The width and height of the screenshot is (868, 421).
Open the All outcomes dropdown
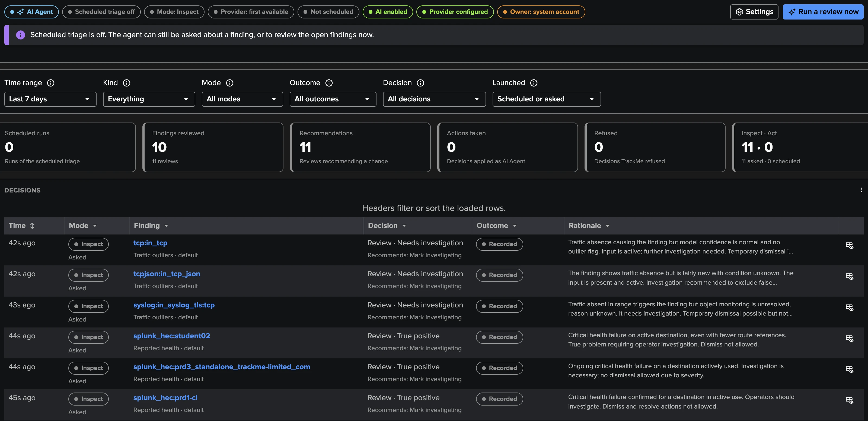(333, 99)
